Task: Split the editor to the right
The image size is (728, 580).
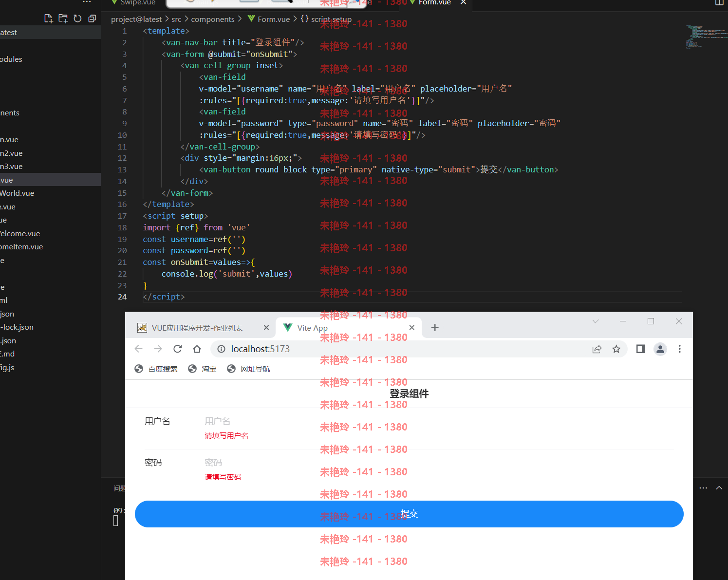Action: click(x=719, y=2)
